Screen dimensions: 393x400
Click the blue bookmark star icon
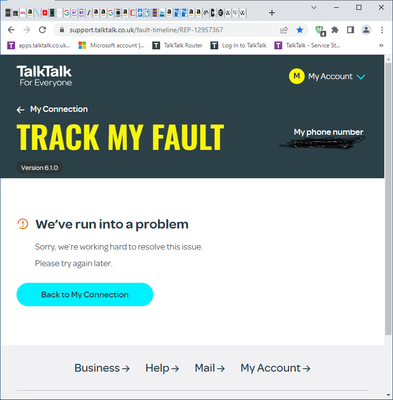tap(300, 30)
